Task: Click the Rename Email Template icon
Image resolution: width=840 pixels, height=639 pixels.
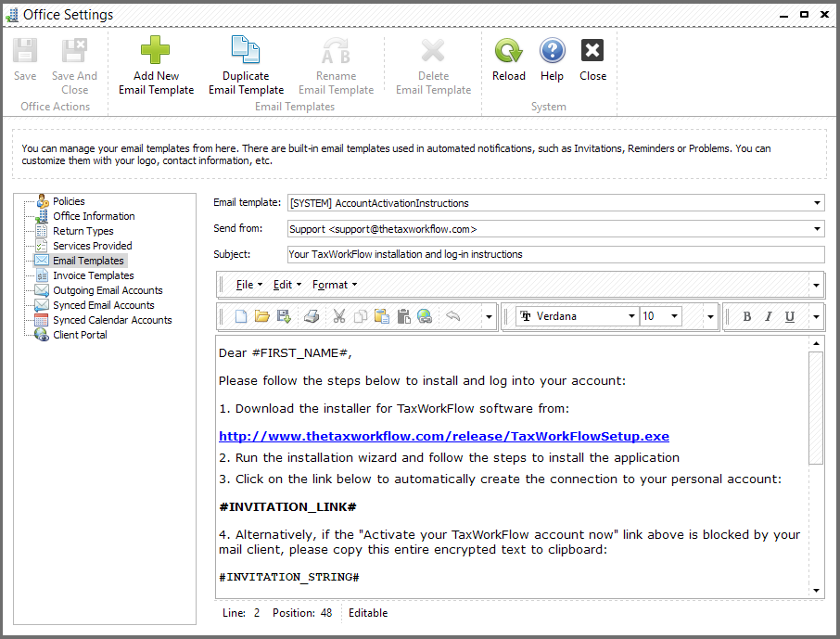Action: pos(336,50)
